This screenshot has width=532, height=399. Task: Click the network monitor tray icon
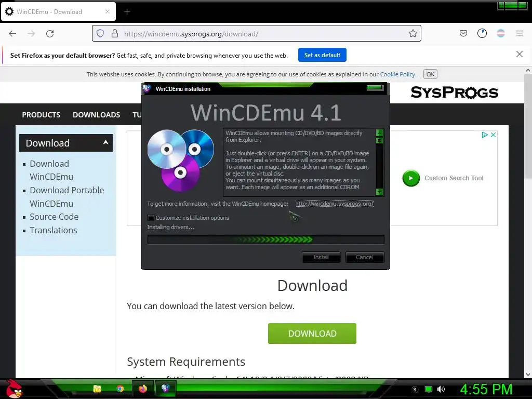tap(429, 389)
